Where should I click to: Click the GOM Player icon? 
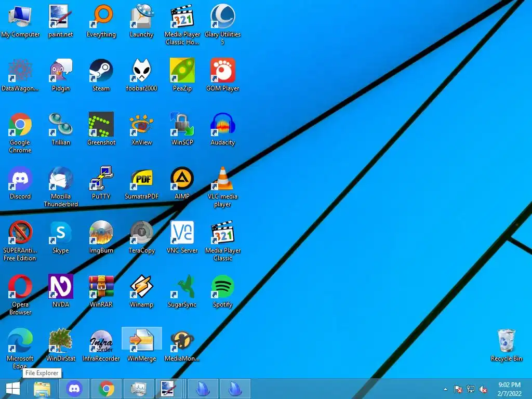222,75
